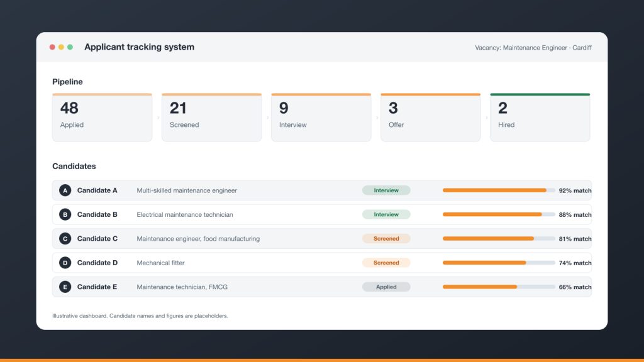
Task: Click the yellow window dot
Action: click(61, 47)
